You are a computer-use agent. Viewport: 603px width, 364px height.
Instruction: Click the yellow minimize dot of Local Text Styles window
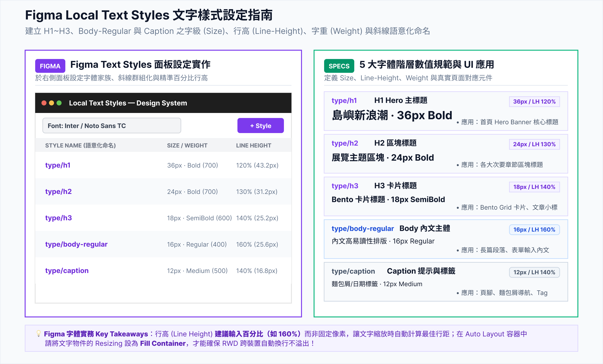[52, 103]
